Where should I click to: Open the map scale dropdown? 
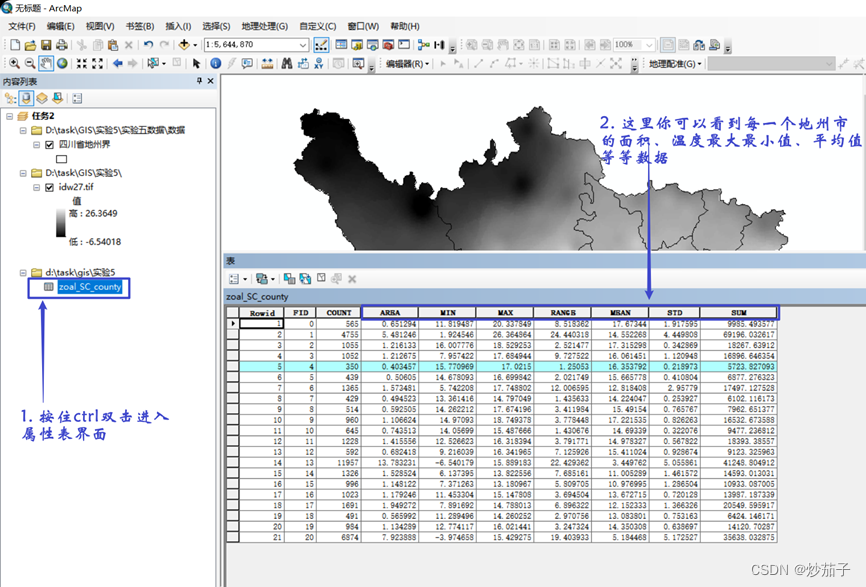(x=303, y=45)
